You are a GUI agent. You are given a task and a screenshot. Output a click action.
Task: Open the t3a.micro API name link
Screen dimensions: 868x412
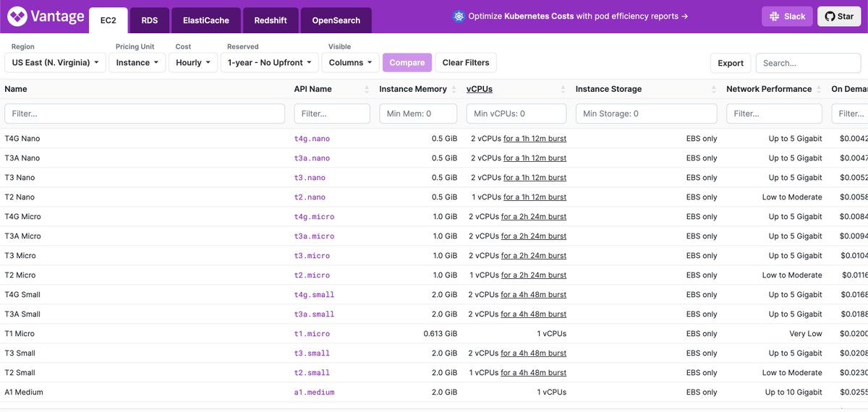pos(314,236)
